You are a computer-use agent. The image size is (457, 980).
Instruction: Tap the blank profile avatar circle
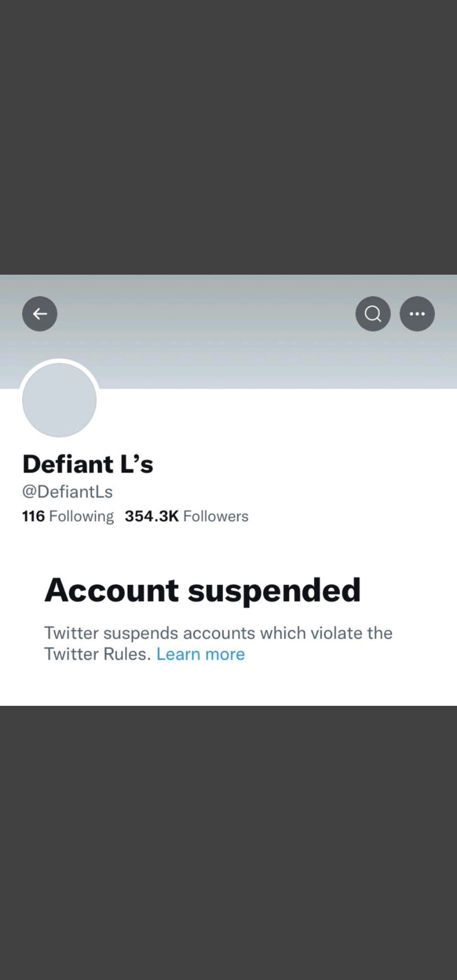(59, 400)
